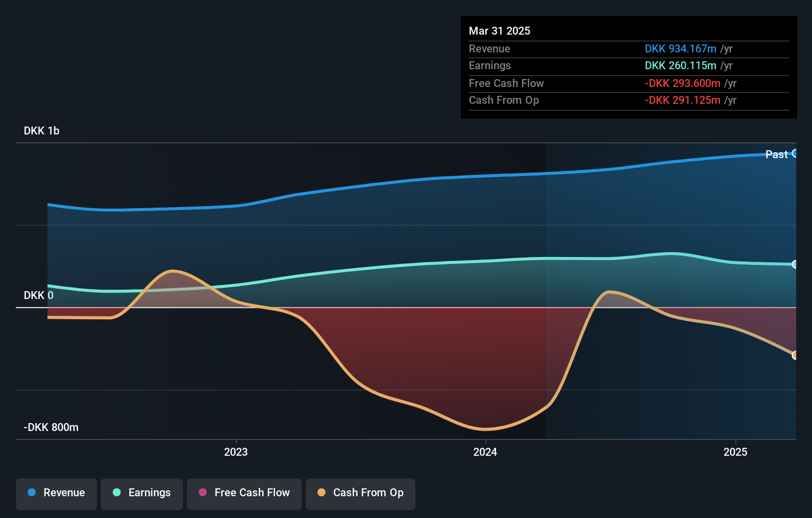Click the Revenue row label in tooltip
The height and width of the screenshot is (518, 812).
[x=490, y=49]
